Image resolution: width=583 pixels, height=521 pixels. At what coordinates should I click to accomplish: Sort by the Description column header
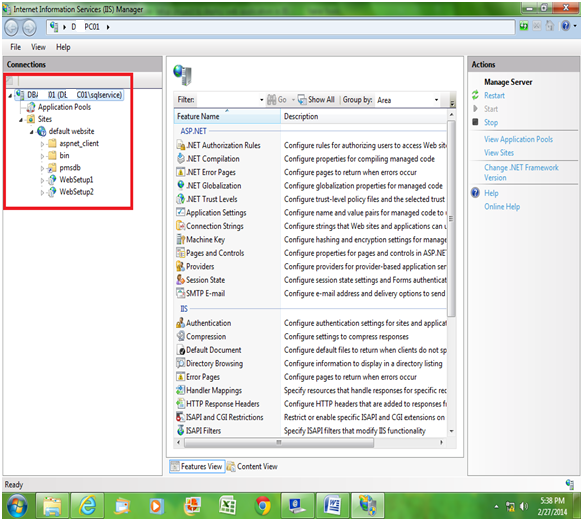pyautogui.click(x=364, y=116)
